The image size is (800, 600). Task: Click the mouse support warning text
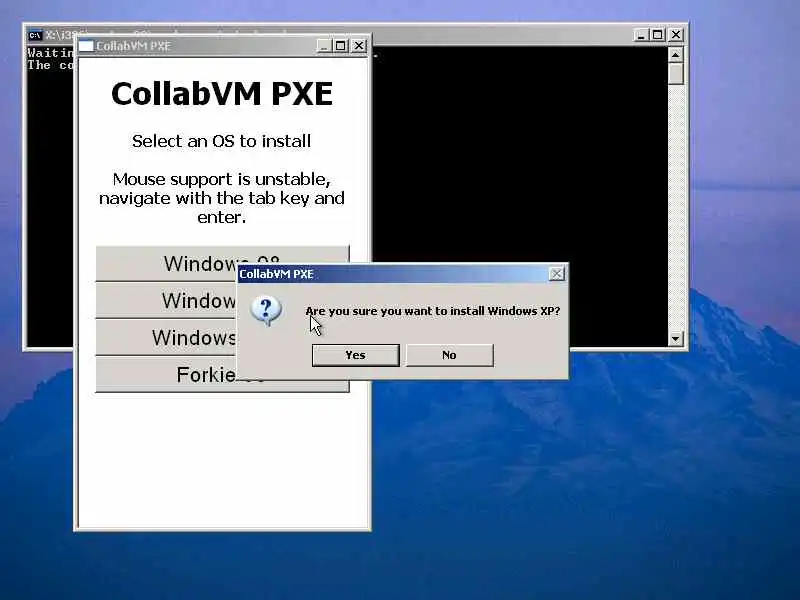point(222,198)
